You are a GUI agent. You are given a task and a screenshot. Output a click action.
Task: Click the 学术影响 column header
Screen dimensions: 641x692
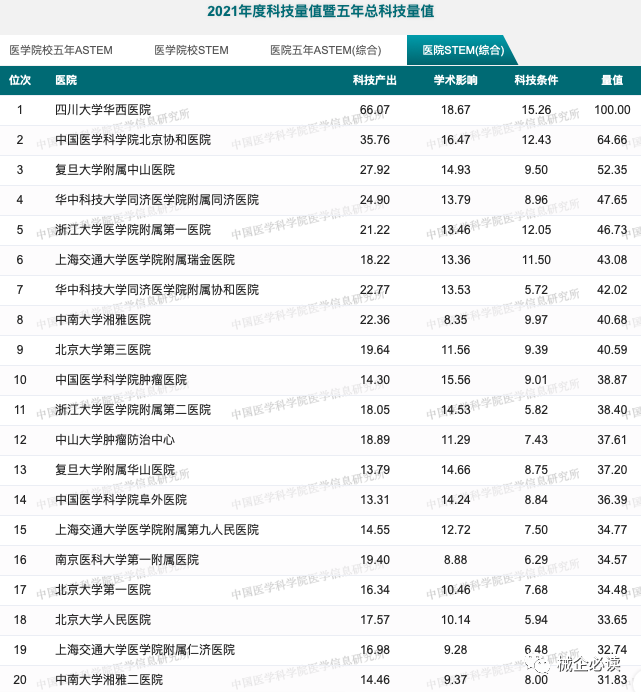(456, 80)
